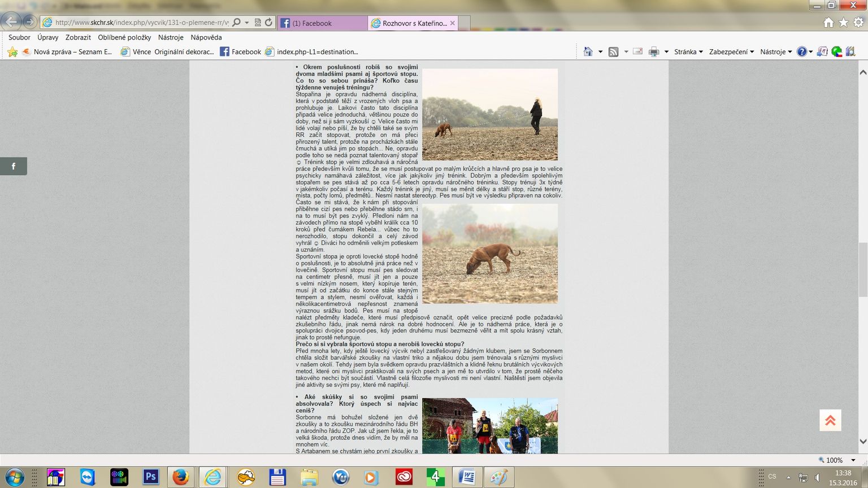Close the Rozhovor s Kateřino... tab
The width and height of the screenshot is (868, 488).
452,23
